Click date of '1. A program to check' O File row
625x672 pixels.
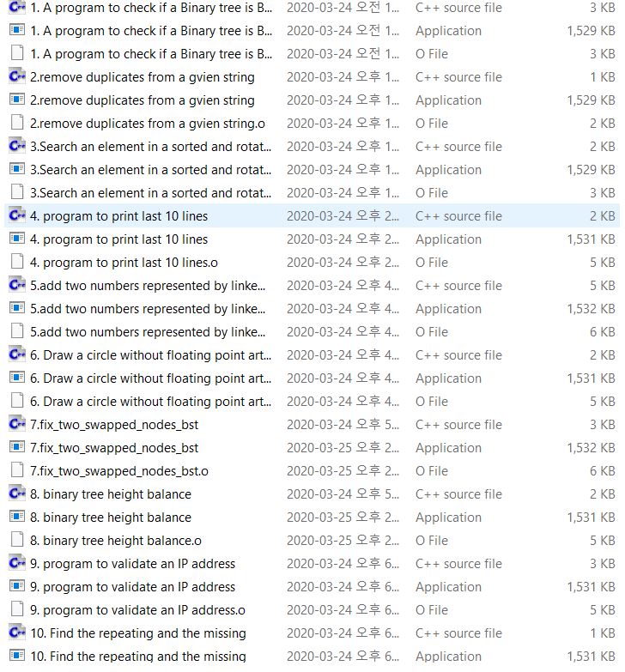[343, 54]
